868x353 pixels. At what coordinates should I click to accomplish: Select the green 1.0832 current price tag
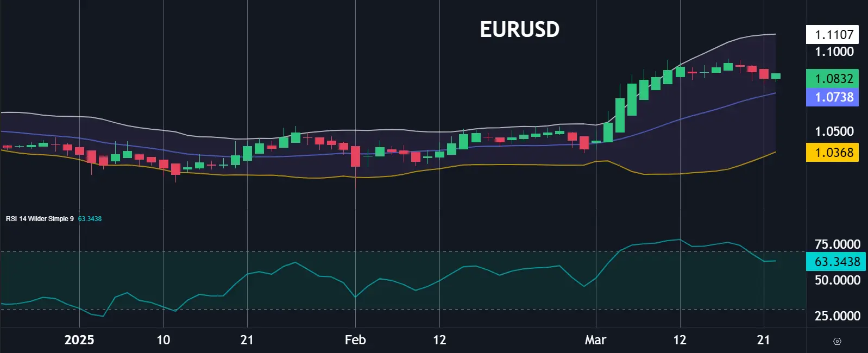(x=833, y=78)
